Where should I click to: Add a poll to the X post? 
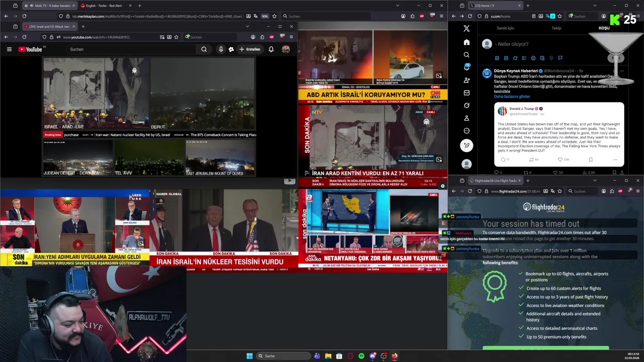pyautogui.click(x=524, y=58)
